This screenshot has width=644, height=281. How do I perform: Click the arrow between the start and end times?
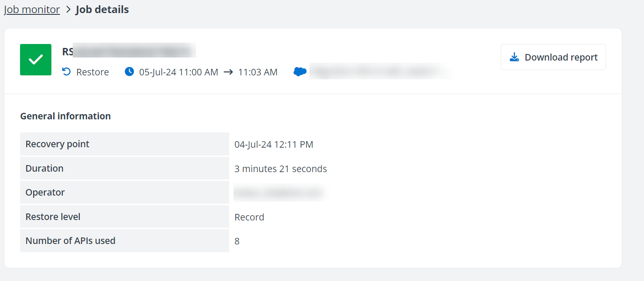click(228, 72)
